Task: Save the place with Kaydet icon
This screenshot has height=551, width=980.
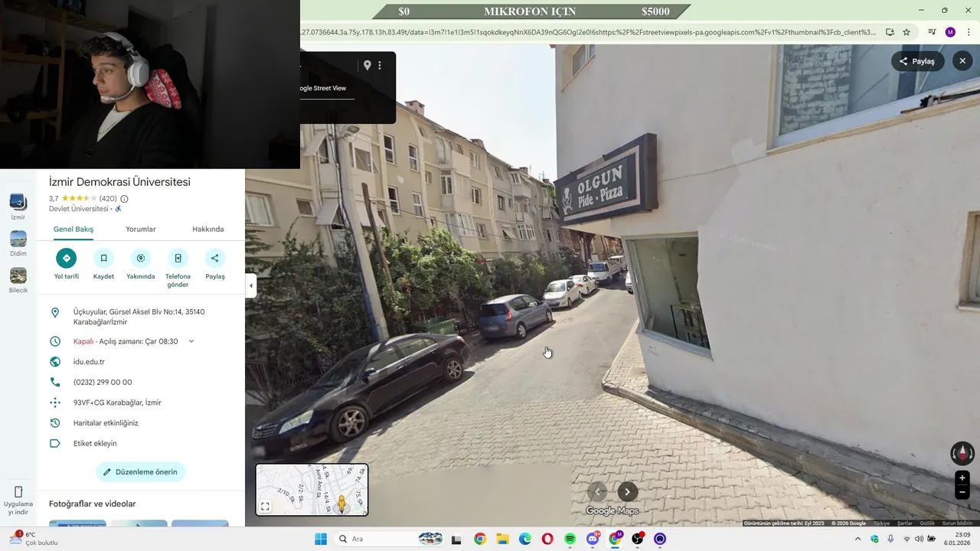Action: [103, 258]
